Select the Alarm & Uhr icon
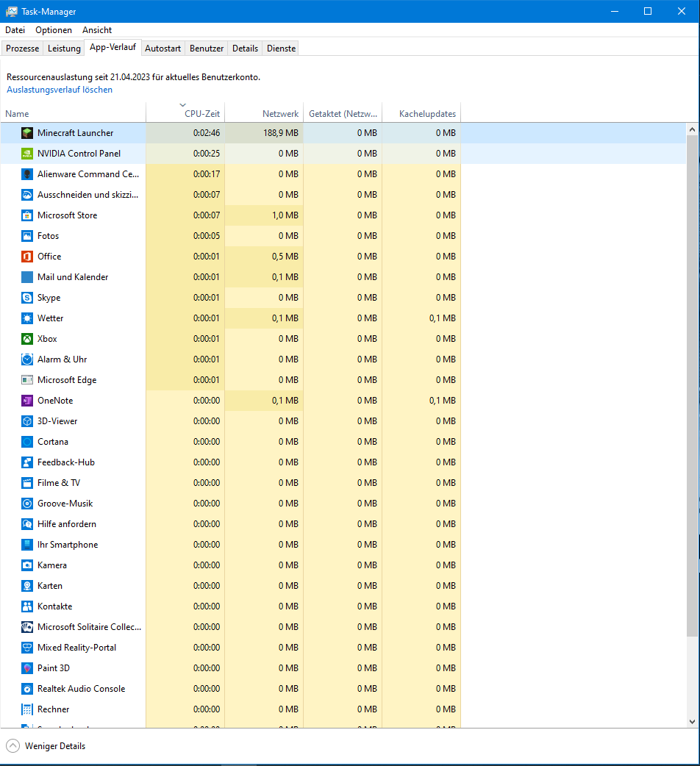 27,359
